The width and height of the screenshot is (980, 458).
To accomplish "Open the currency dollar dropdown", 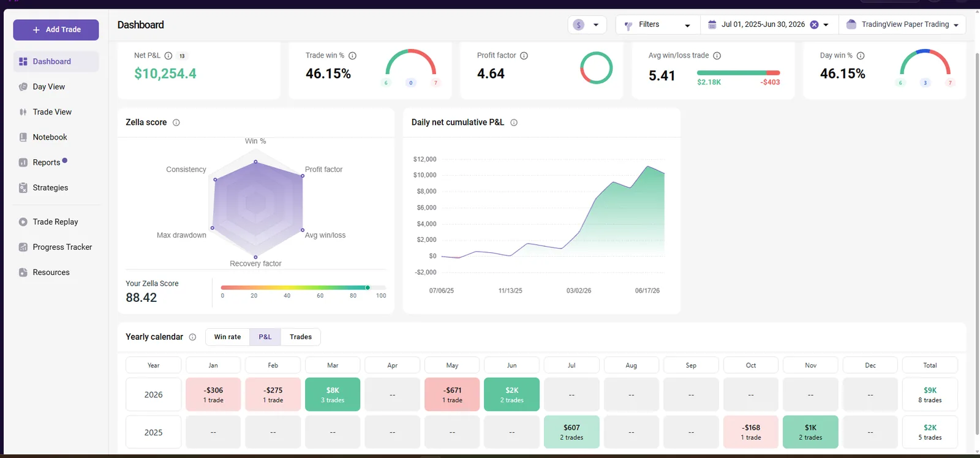I will pos(587,25).
